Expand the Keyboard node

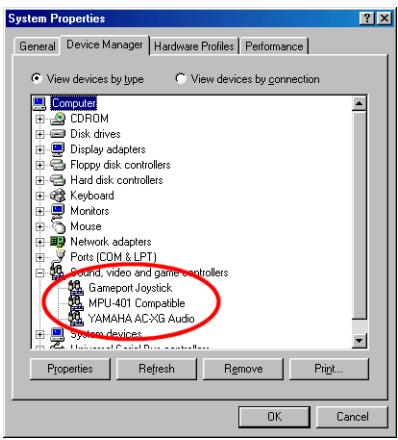[x=40, y=196]
